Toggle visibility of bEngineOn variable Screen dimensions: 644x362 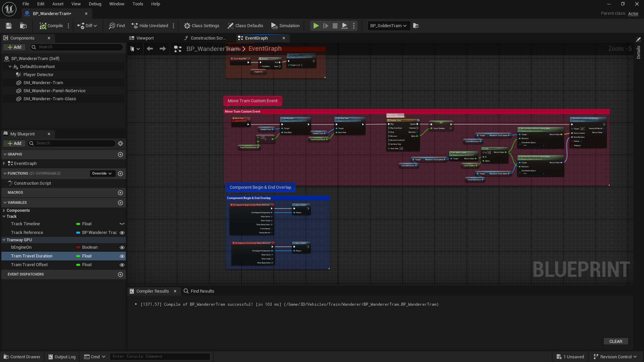coord(122,247)
